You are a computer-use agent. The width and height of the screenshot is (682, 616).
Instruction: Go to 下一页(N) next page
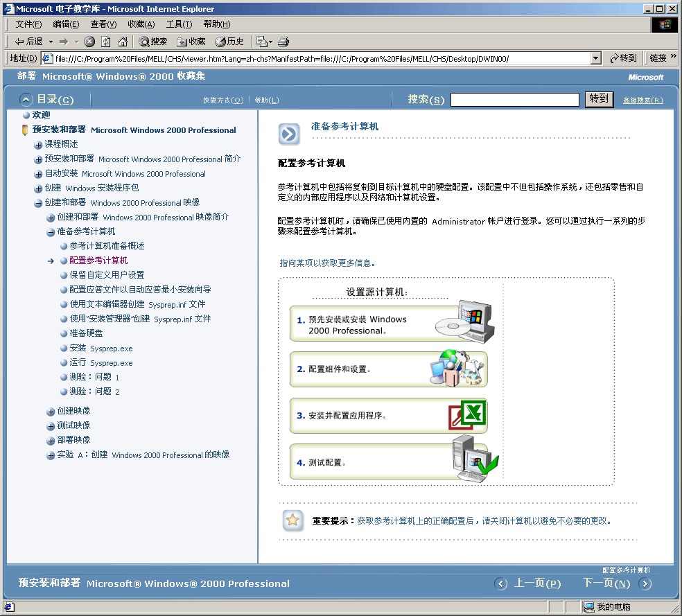(x=606, y=583)
